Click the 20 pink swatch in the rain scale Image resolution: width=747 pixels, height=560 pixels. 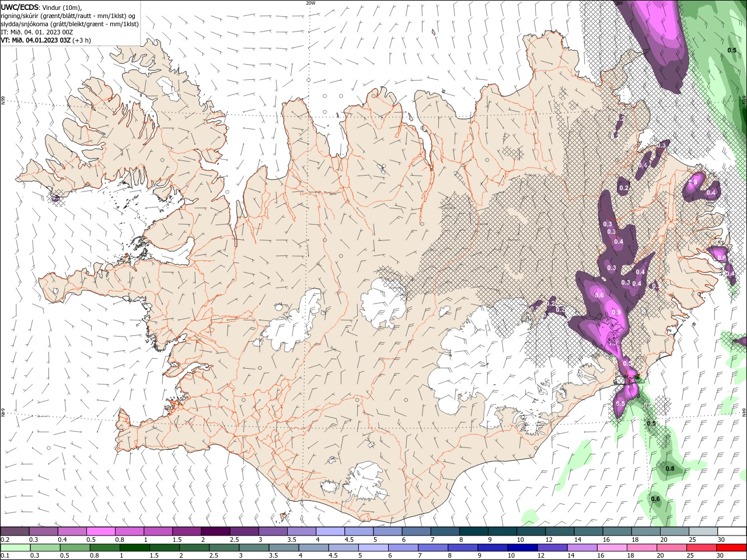click(x=672, y=548)
